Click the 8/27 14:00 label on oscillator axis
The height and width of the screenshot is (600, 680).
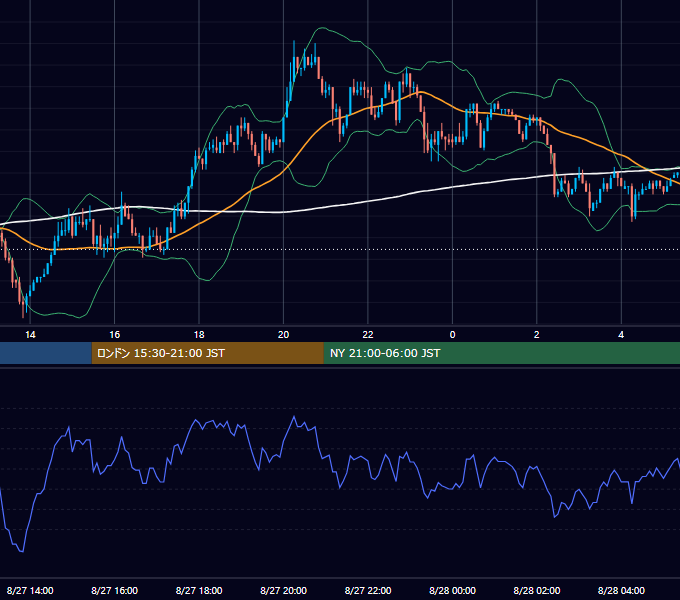[30, 590]
